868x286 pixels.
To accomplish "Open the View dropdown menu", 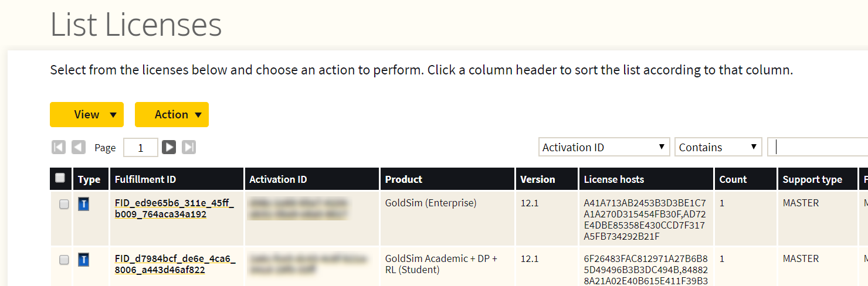I will 87,114.
